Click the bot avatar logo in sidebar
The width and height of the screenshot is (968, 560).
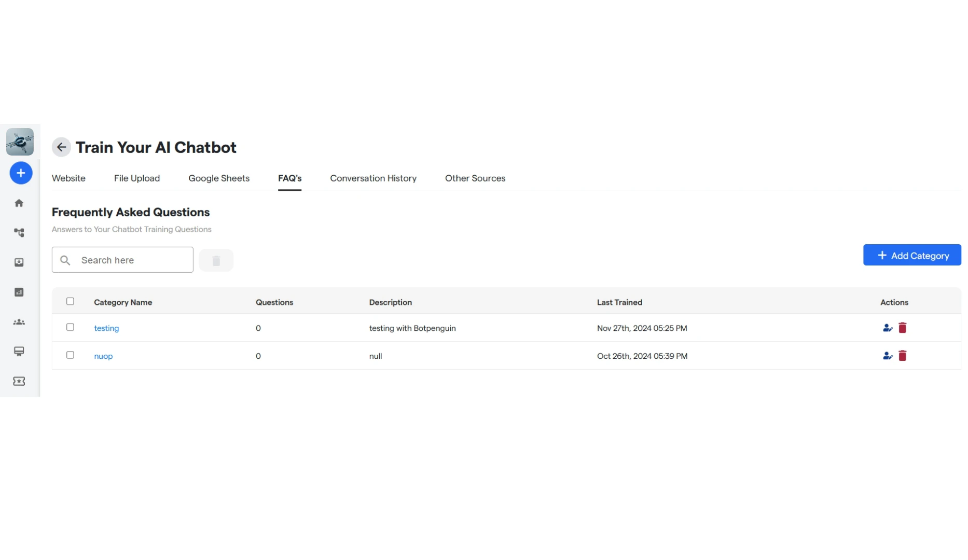pyautogui.click(x=20, y=142)
